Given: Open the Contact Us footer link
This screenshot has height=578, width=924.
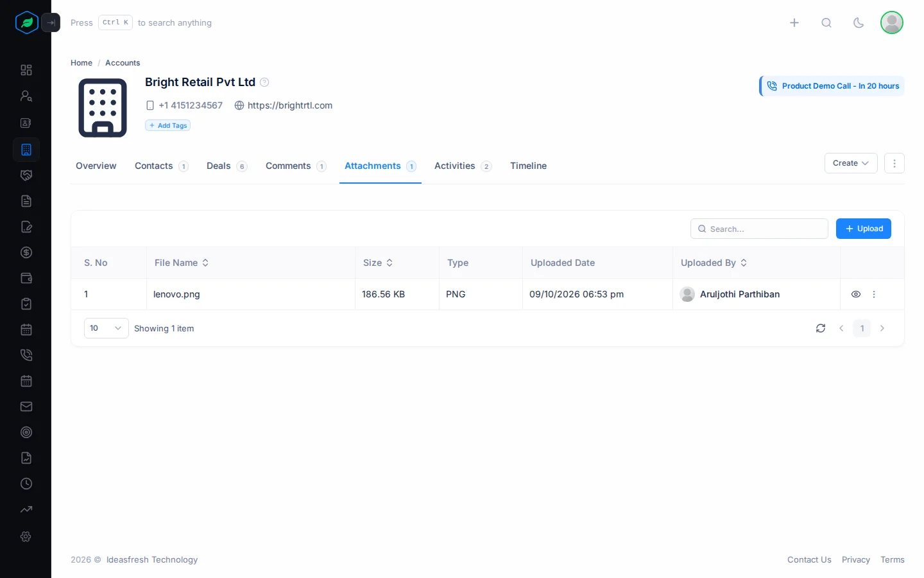Looking at the screenshot, I should 809,559.
